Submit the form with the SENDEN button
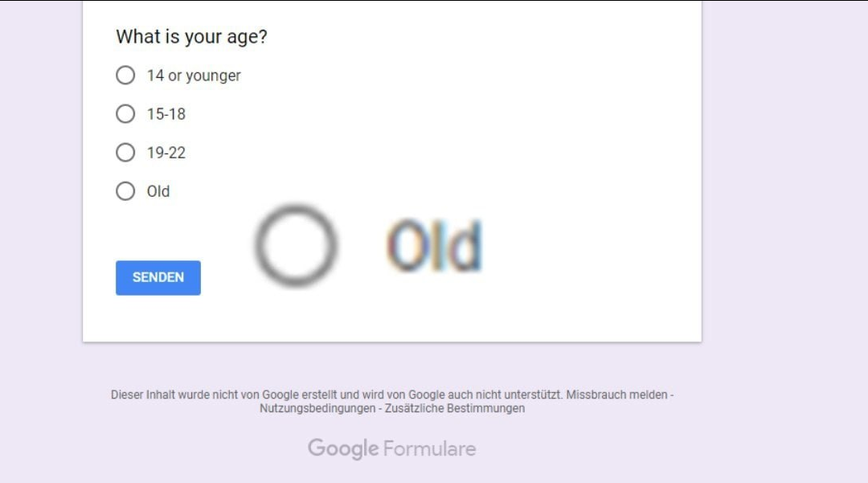868x483 pixels. (158, 278)
